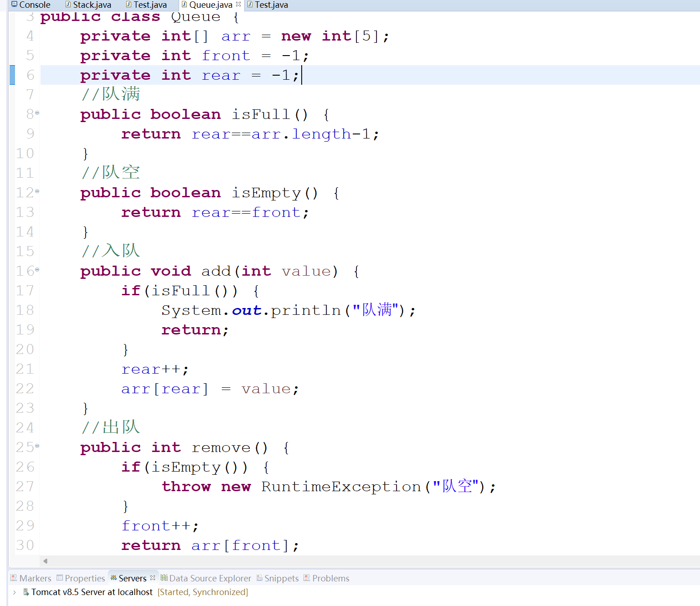Click the 'isEmpty' method name on line 12

pos(266,193)
